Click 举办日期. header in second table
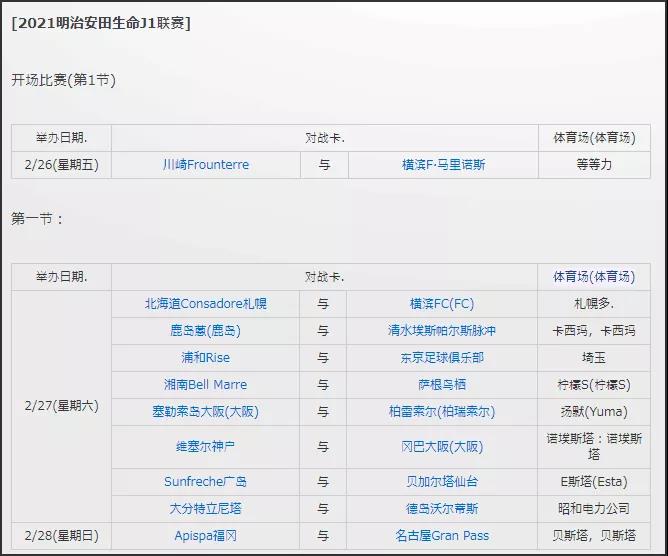The width and height of the screenshot is (668, 556). (61, 277)
